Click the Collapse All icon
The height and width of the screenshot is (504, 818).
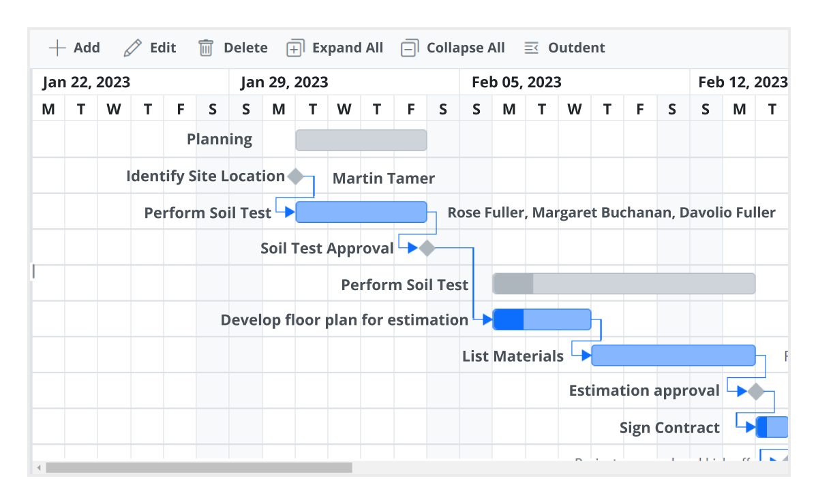coord(409,48)
